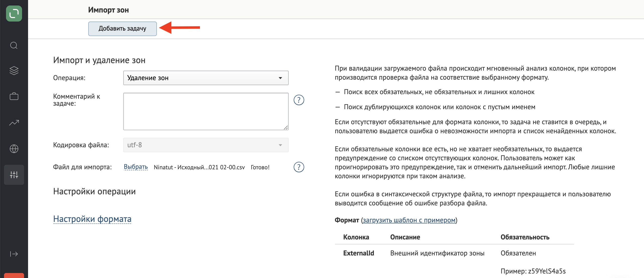Show help for task comment field
Viewport: 644px width, 278px height.
(299, 100)
